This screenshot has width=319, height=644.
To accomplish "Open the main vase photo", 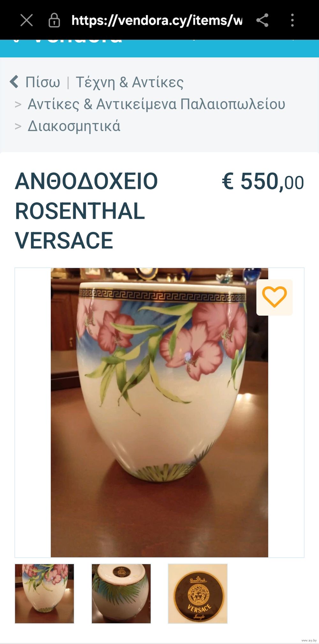I will [x=159, y=413].
